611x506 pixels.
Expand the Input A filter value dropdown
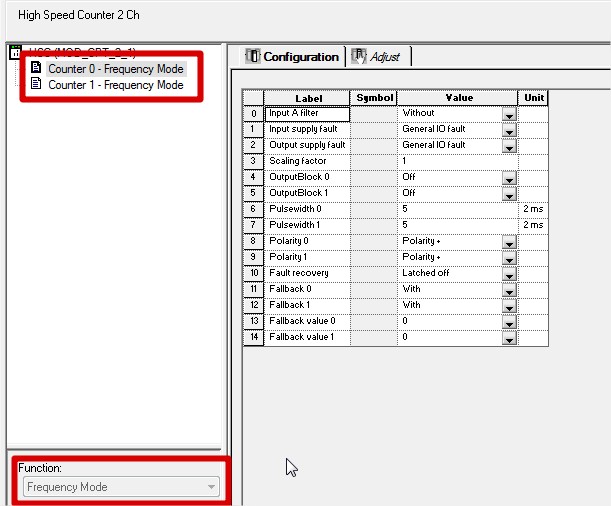(509, 114)
